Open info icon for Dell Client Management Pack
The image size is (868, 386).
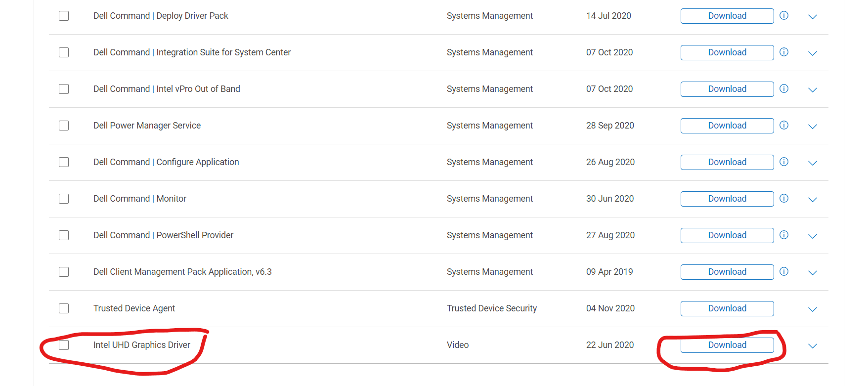(783, 271)
